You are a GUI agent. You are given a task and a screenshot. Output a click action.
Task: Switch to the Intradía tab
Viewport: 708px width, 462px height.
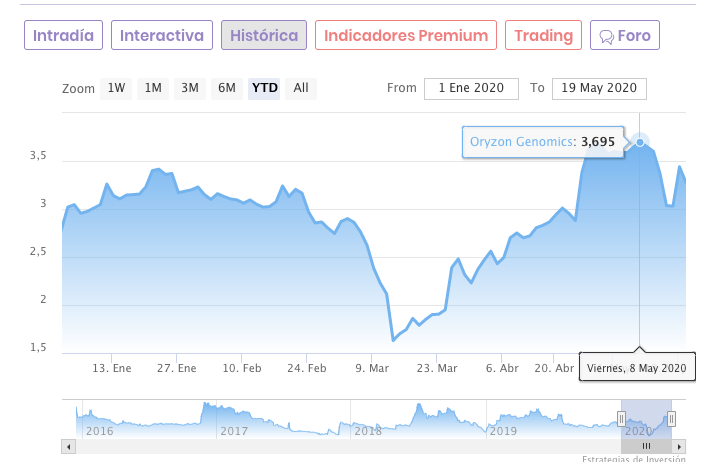64,36
